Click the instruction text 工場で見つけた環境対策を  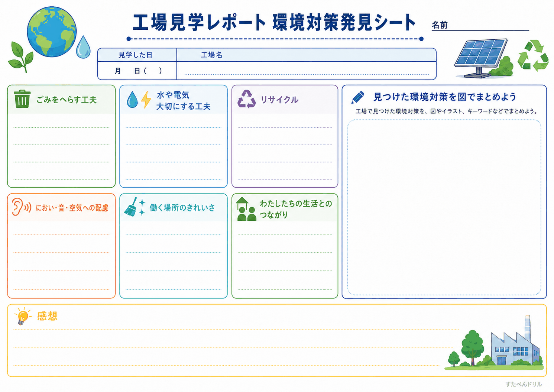click(x=447, y=111)
